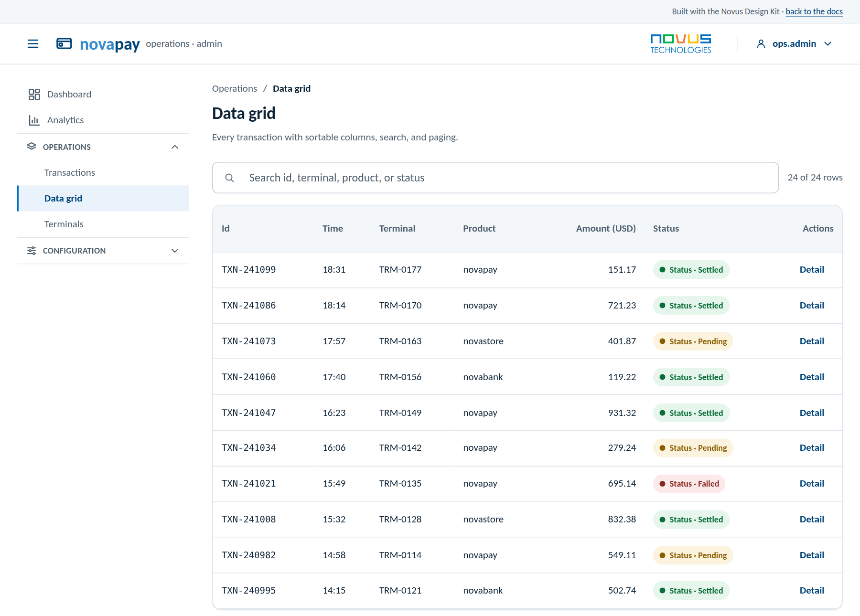Open Analytics in the sidebar
This screenshot has width=860, height=616.
[103, 120]
